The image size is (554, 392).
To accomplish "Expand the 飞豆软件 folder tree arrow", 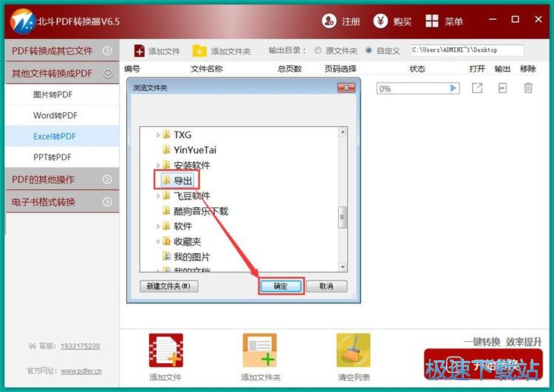I will point(158,196).
